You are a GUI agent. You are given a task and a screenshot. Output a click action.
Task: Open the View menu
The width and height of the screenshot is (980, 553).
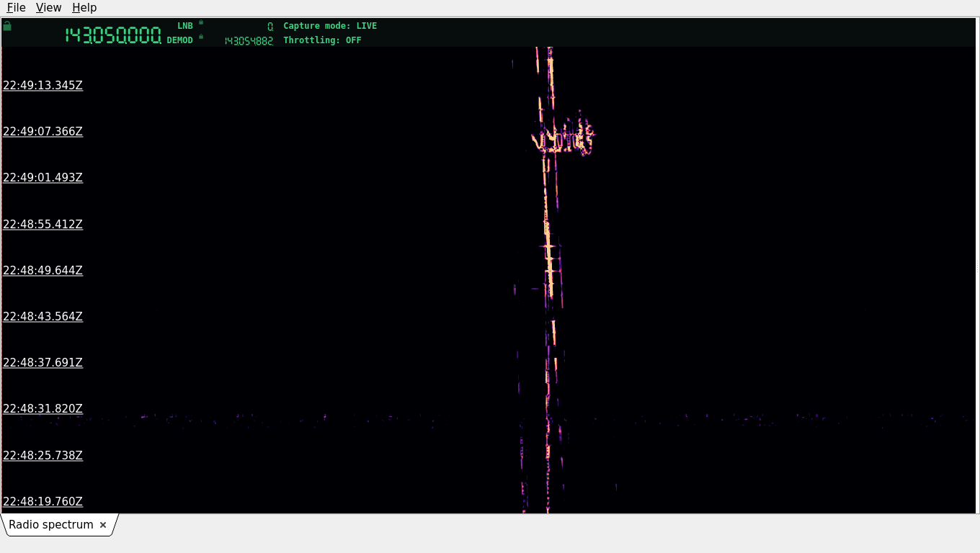pos(48,7)
